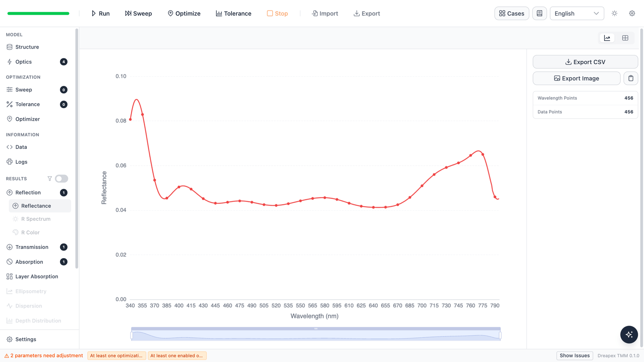Click the Run simulation button
Viewport: 644px width, 362px height.
[100, 13]
